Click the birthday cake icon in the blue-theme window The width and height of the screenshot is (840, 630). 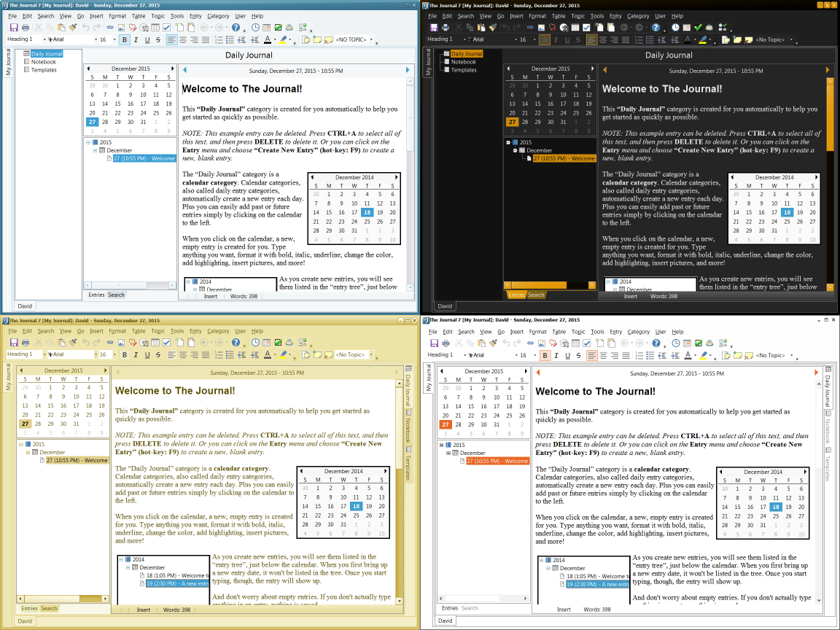point(289,27)
